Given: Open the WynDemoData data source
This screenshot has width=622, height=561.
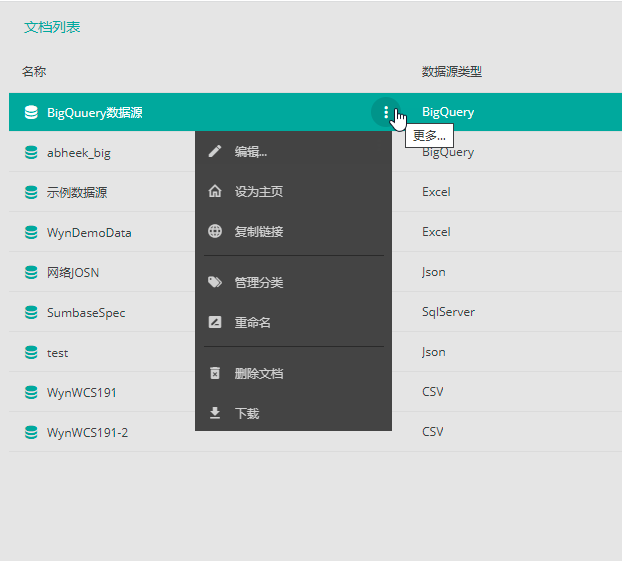Looking at the screenshot, I should [89, 233].
